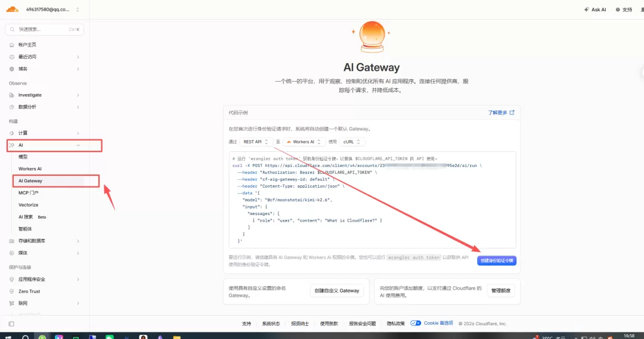Click the 报告安全问题 footer link
Screen dimensions: 644x339
click(x=363, y=324)
